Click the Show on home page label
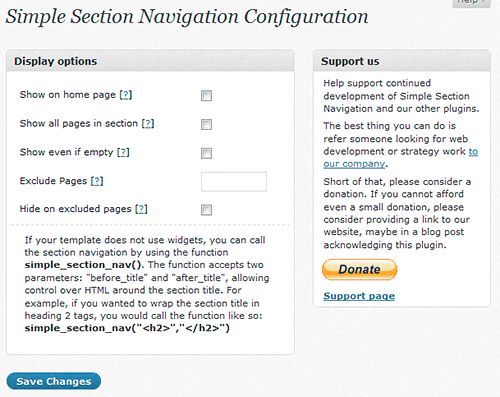Image resolution: width=500 pixels, height=397 pixels. (68, 95)
